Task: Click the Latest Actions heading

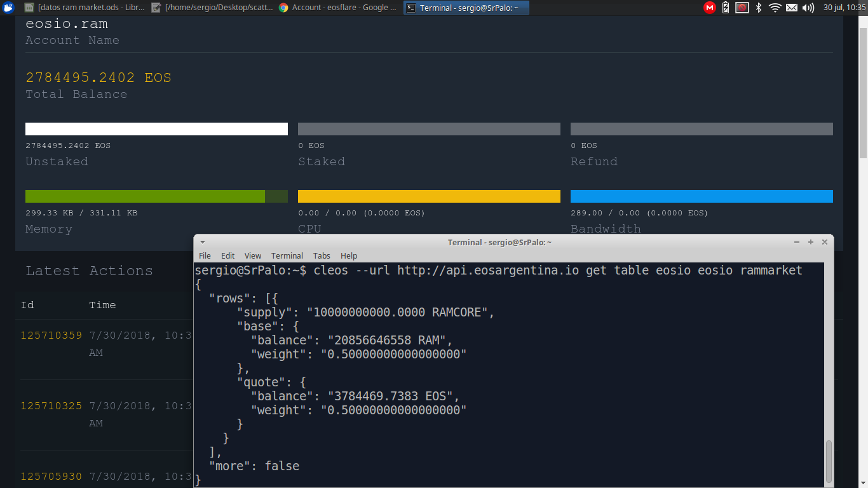Action: click(x=89, y=271)
